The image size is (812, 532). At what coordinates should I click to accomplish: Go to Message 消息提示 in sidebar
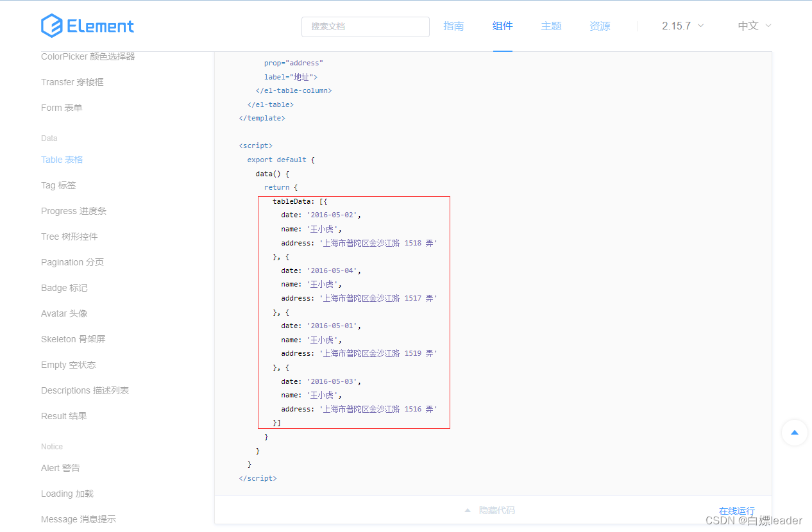(78, 519)
